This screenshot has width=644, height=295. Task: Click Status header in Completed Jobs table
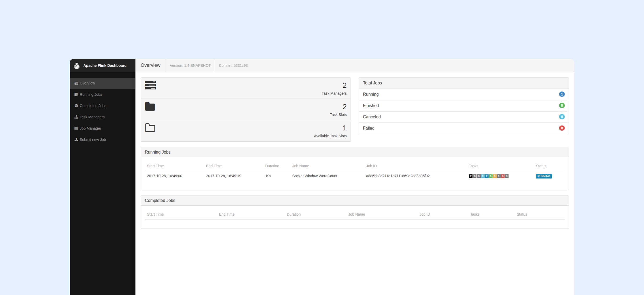(x=522, y=214)
